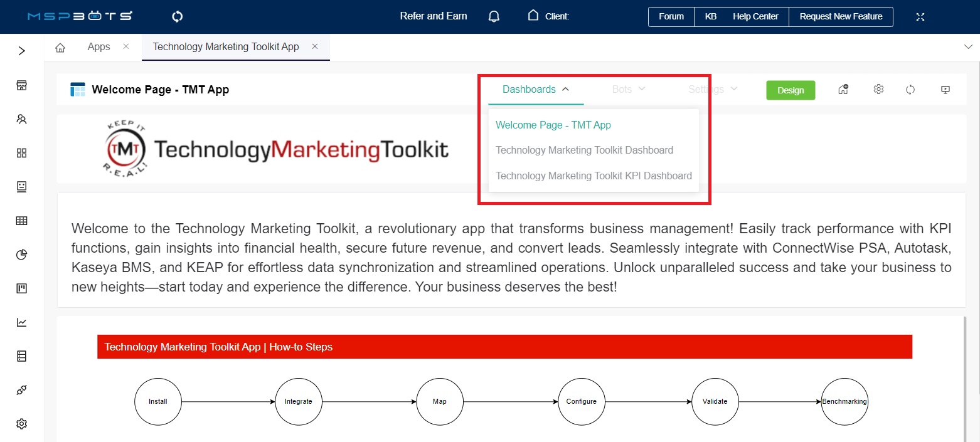Close the Technology Marketing Toolkit App tab
Viewport: 980px width, 442px height.
315,47
